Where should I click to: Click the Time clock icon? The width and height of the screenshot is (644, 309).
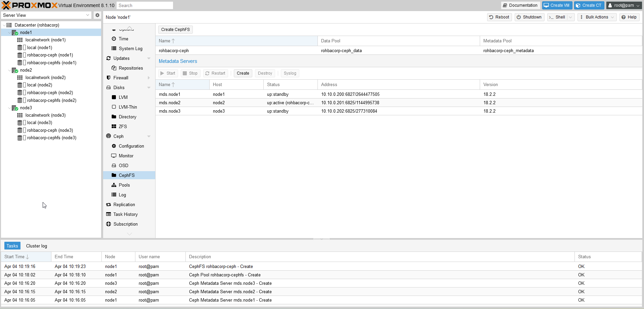tap(114, 39)
